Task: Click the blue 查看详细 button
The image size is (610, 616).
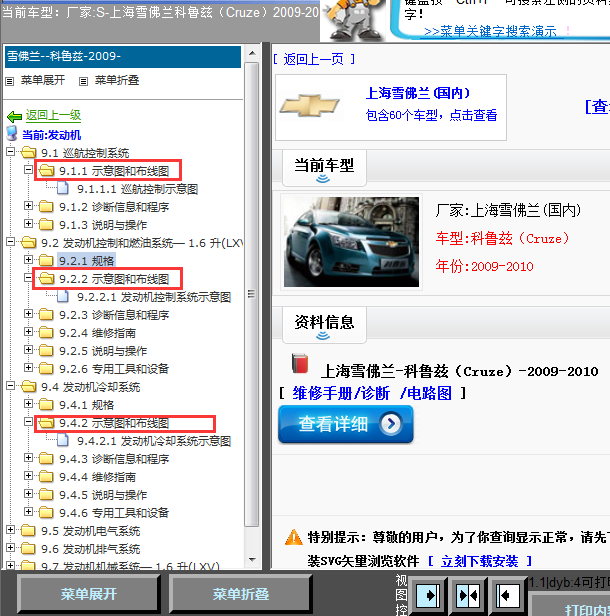Action: (x=346, y=424)
